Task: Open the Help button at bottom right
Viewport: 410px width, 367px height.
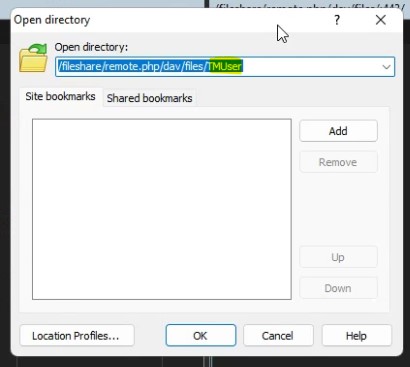Action: tap(357, 335)
